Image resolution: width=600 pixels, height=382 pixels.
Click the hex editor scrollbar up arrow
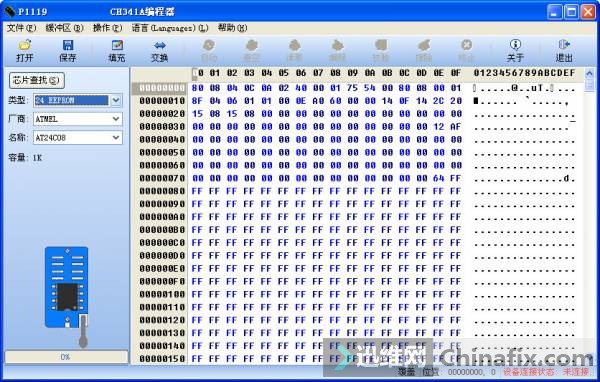[589, 73]
